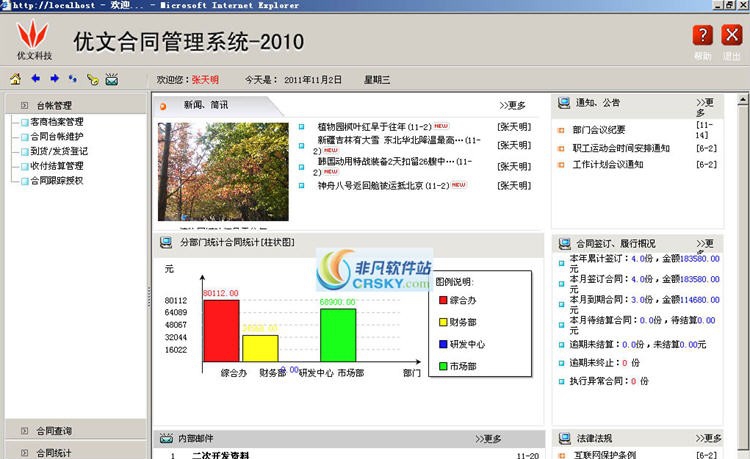Click the bullet icon beside 神舟八号 news
The width and height of the screenshot is (750, 459).
click(x=301, y=186)
